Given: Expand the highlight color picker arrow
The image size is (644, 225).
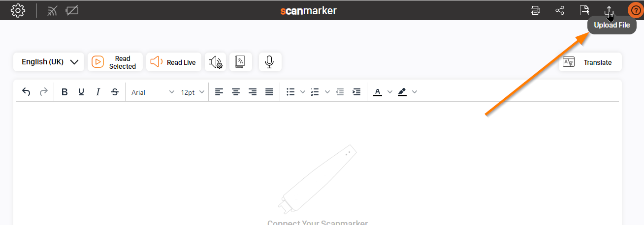Looking at the screenshot, I should point(415,92).
